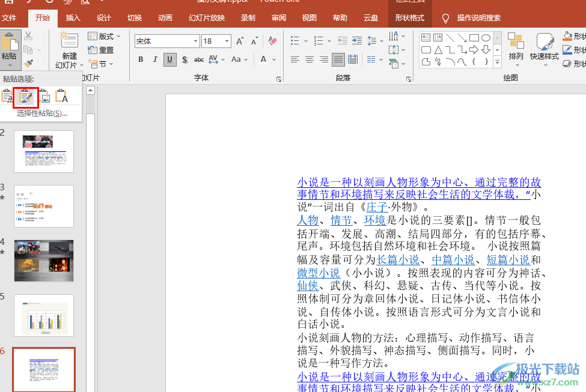Toggle underline formatting
586x392 pixels.
(x=169, y=59)
